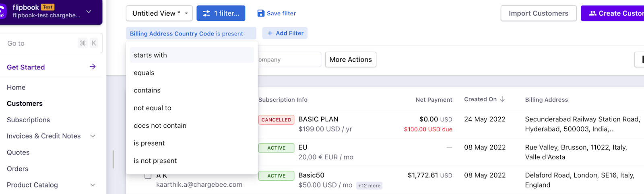The image size is (644, 194).
Task: Click the +12 more subscriptions badge
Action: pyautogui.click(x=369, y=186)
